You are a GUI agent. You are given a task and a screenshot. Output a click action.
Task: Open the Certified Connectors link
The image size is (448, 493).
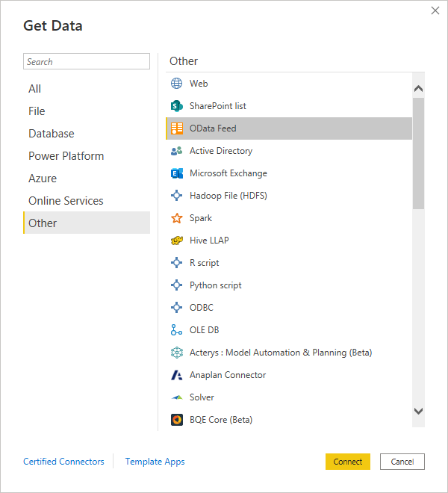[x=63, y=461]
